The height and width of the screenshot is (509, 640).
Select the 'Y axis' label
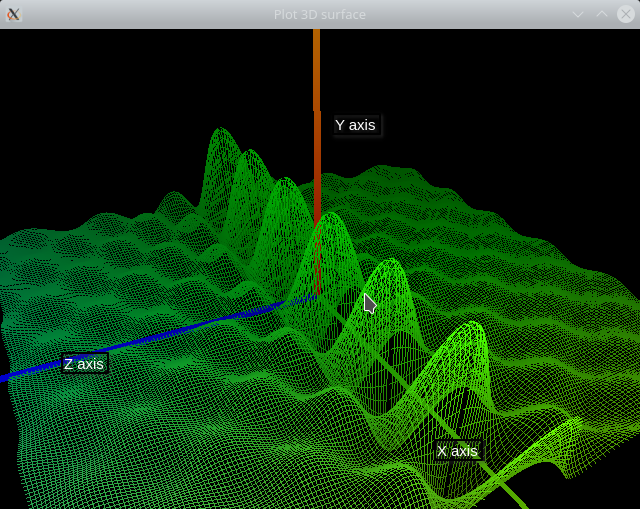[355, 125]
